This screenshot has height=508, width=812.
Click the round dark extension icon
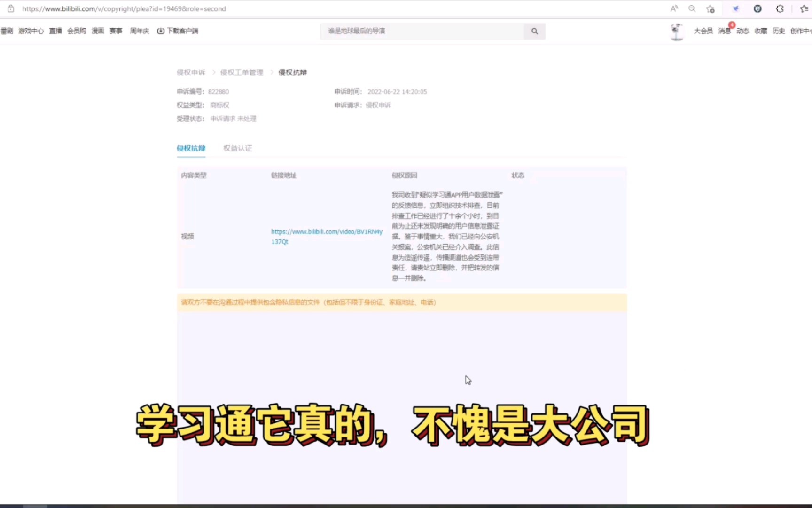coord(757,8)
